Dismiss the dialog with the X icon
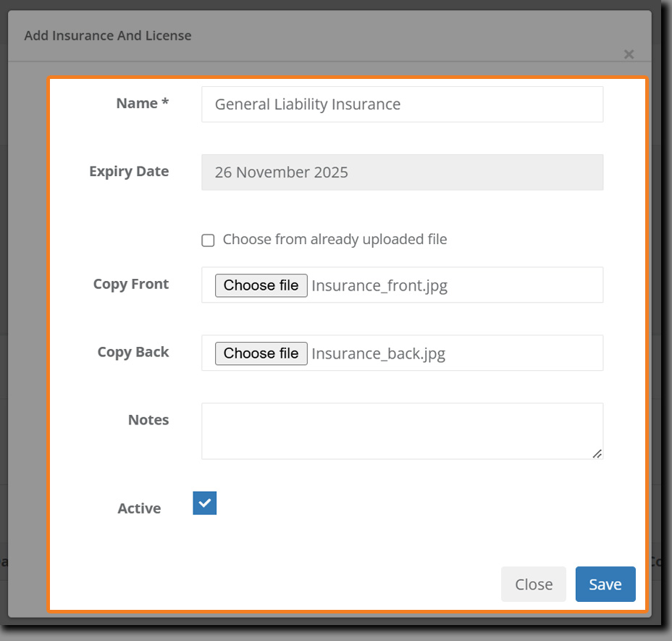Image resolution: width=672 pixels, height=641 pixels. (629, 54)
